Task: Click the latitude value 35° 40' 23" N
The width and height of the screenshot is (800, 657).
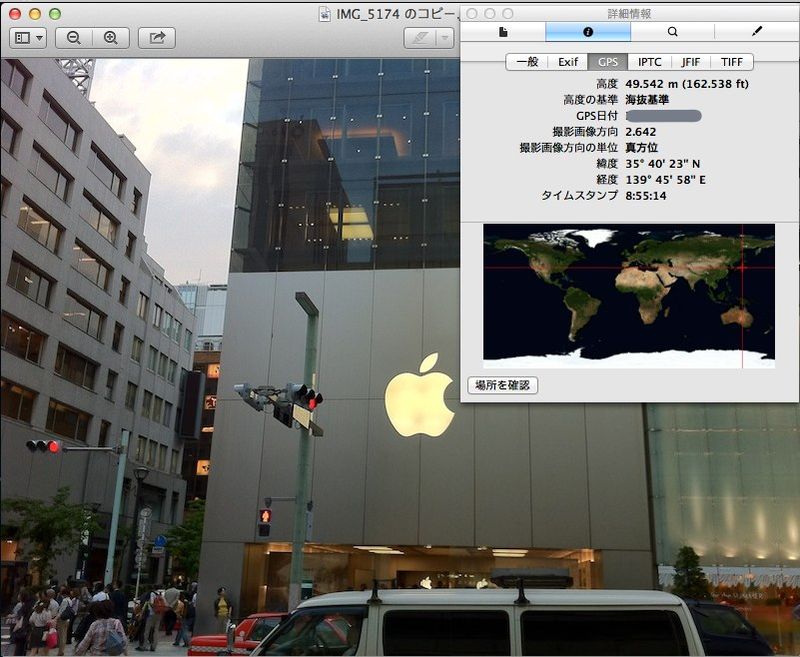Action: (x=663, y=164)
